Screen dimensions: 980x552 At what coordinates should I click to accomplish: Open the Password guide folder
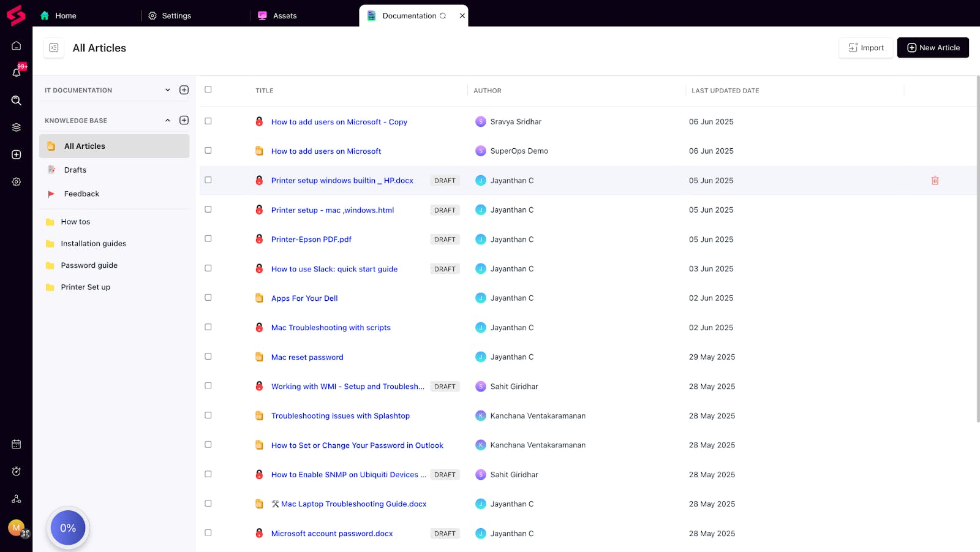pos(89,265)
